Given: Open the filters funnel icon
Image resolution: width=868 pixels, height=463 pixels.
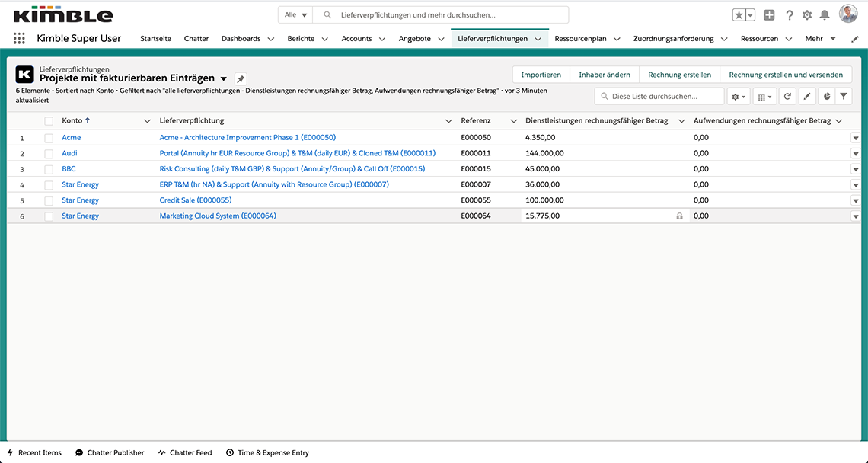Looking at the screenshot, I should [843, 97].
